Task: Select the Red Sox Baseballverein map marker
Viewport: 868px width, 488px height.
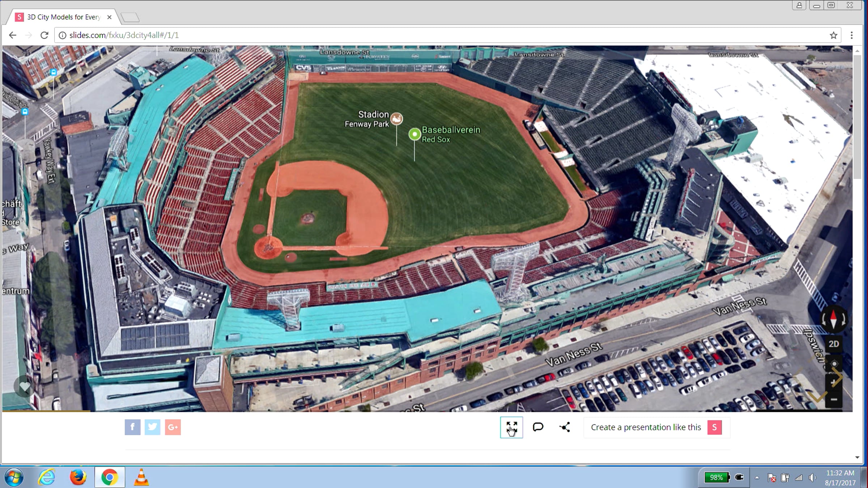Action: click(414, 134)
